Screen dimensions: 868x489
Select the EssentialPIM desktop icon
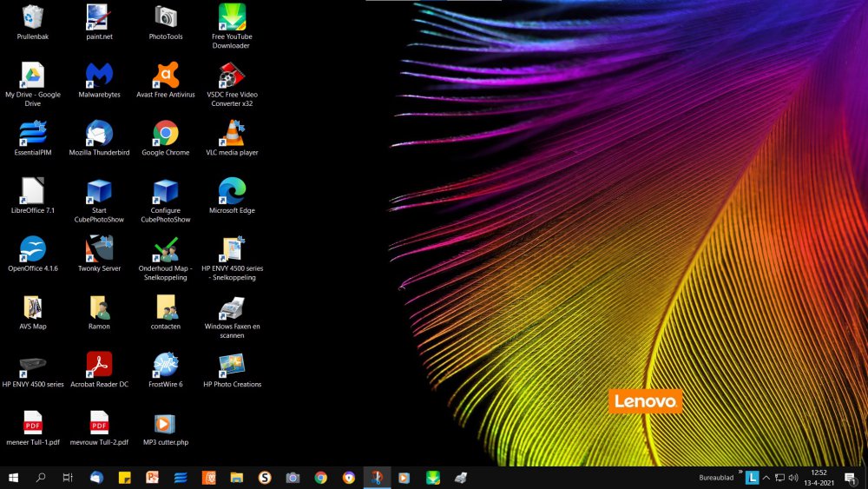[33, 134]
